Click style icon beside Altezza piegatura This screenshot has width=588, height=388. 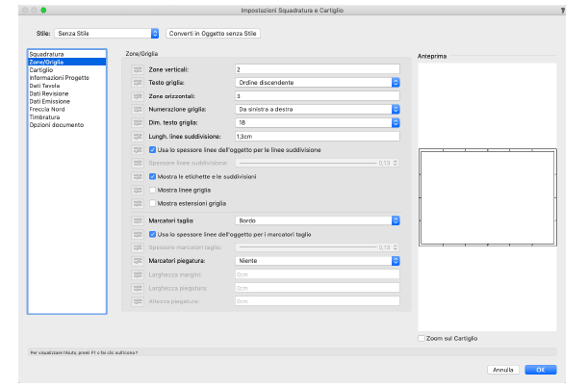coord(138,301)
